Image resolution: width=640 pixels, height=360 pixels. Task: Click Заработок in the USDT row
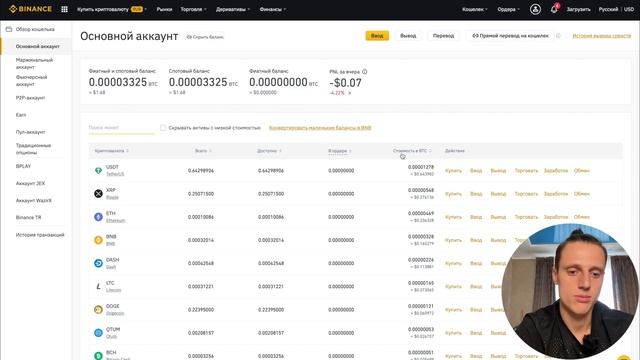[556, 171]
